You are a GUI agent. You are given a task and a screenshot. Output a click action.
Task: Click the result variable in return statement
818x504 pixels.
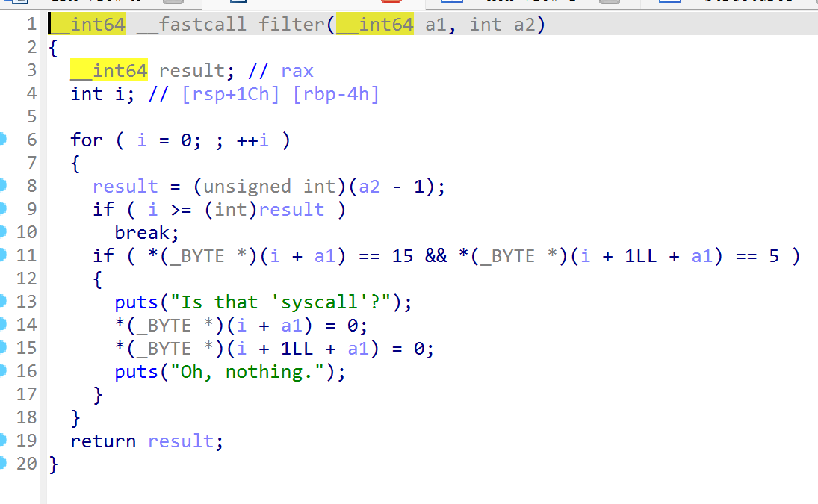coord(180,441)
